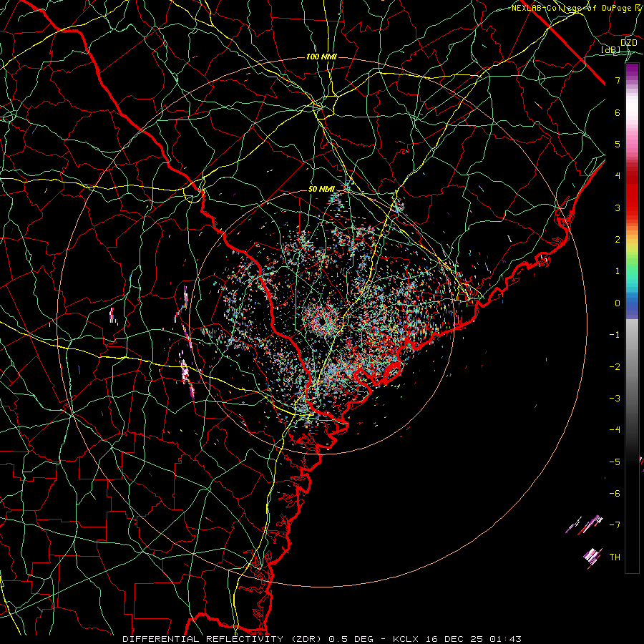Click the scale value "-4"
This screenshot has width=644, height=644.
click(615, 430)
